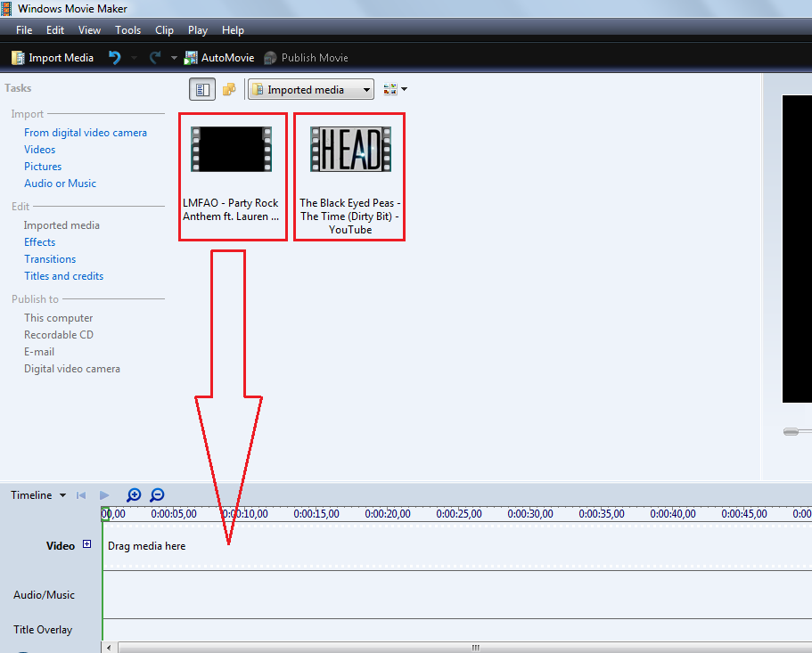
Task: Click Digital video camera publish option
Action: (72, 369)
